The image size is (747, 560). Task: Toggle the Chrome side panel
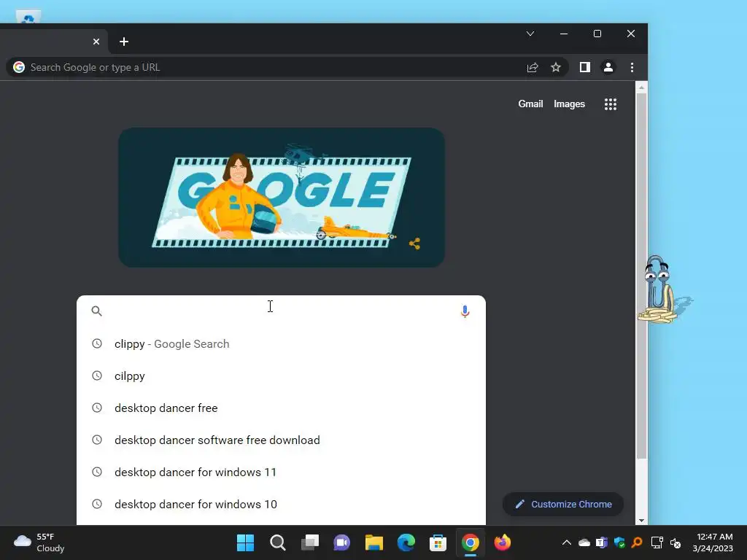[x=585, y=68]
